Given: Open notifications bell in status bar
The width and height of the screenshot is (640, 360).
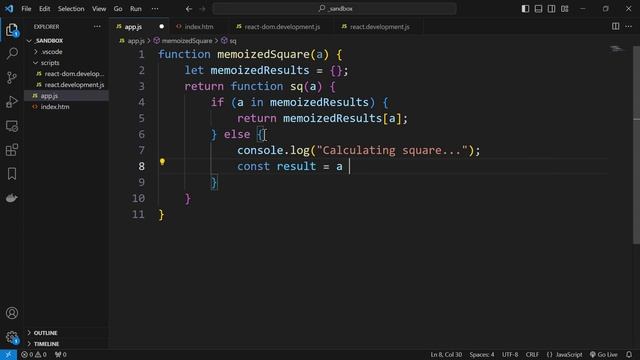Looking at the screenshot, I should 629,355.
